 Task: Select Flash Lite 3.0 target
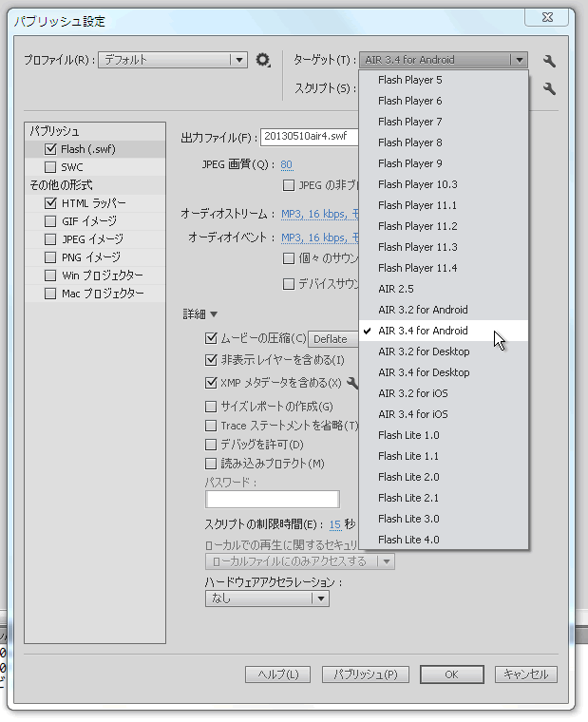[444, 519]
